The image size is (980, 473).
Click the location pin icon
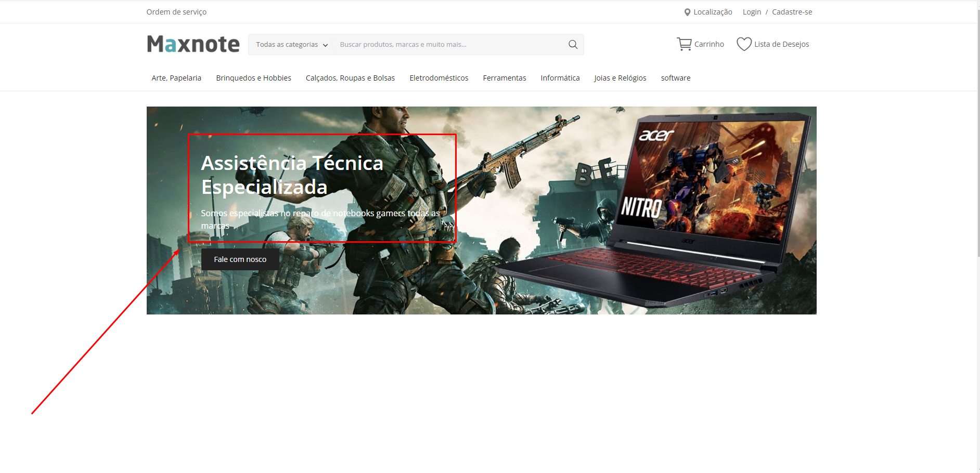tap(687, 12)
